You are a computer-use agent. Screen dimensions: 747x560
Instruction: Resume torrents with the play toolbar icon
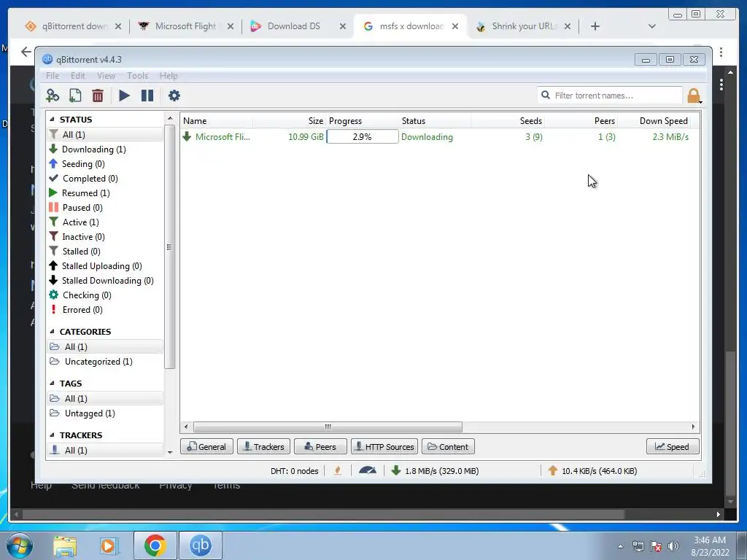click(x=124, y=96)
